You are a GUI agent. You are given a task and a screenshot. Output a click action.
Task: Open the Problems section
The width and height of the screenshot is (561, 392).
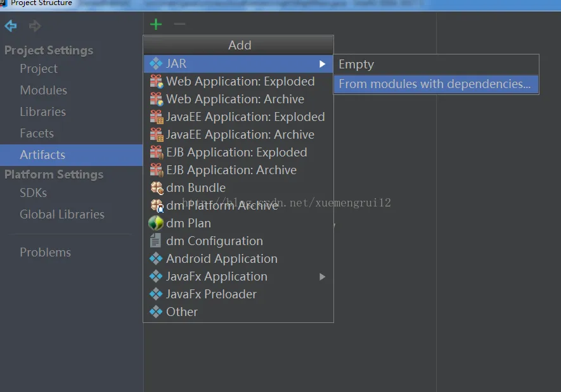click(45, 253)
